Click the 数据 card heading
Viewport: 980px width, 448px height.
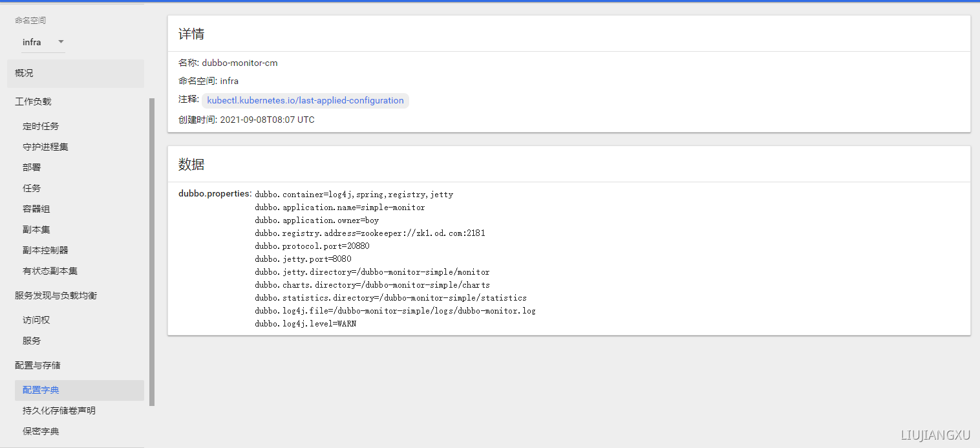pyautogui.click(x=191, y=164)
